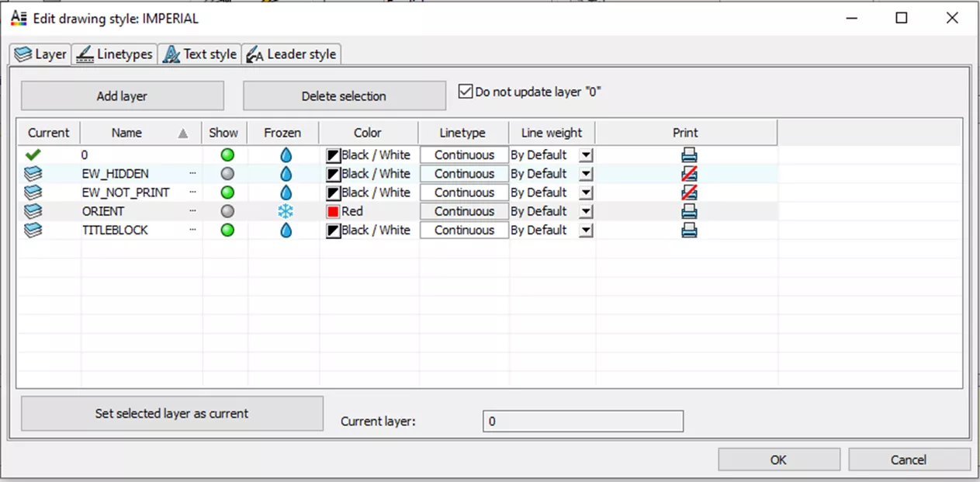980x482 pixels.
Task: Click the printer icon for TITLEBLOCK layer
Action: pos(688,231)
